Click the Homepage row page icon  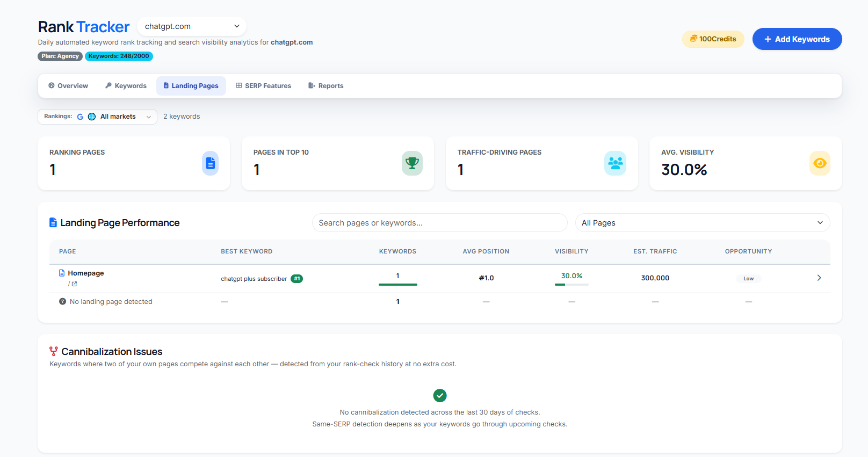click(x=62, y=273)
